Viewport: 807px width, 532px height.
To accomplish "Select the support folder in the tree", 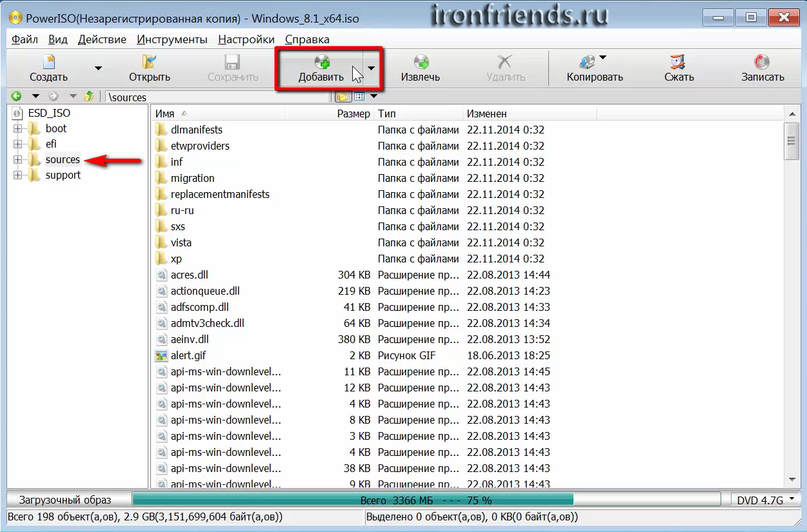I will tap(63, 175).
